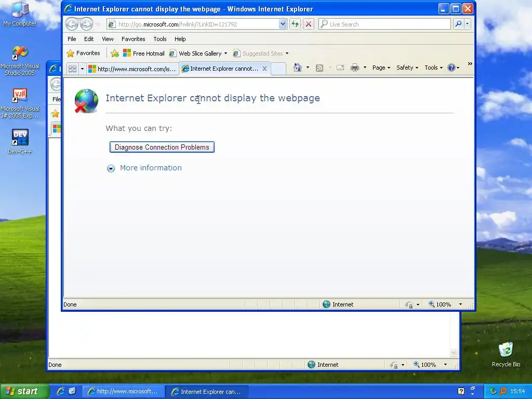Expand the address bar history dropdown

pos(283,24)
